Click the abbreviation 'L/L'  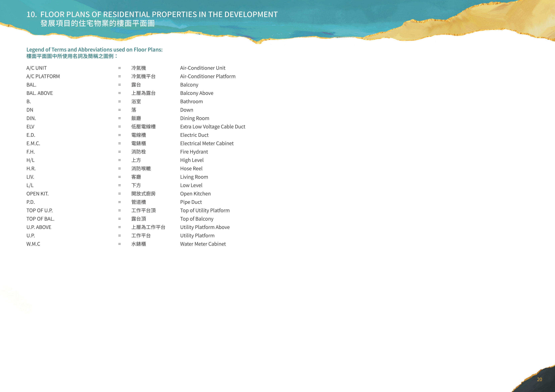coord(30,185)
